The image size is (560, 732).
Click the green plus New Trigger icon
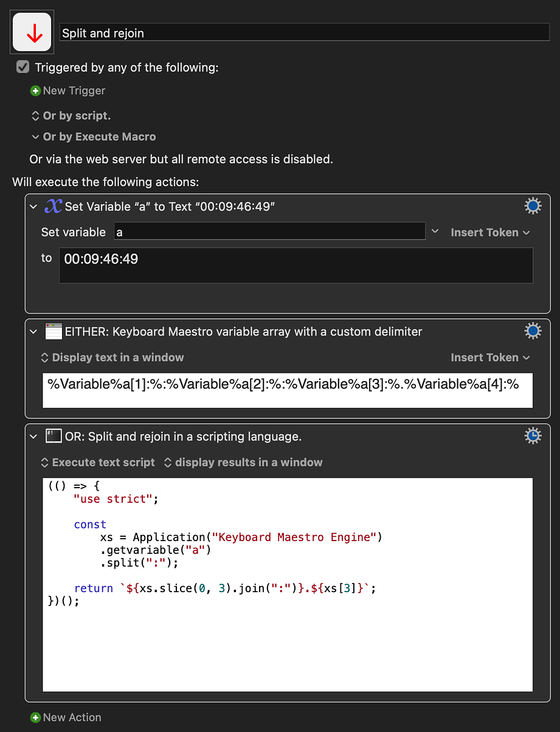[x=35, y=91]
